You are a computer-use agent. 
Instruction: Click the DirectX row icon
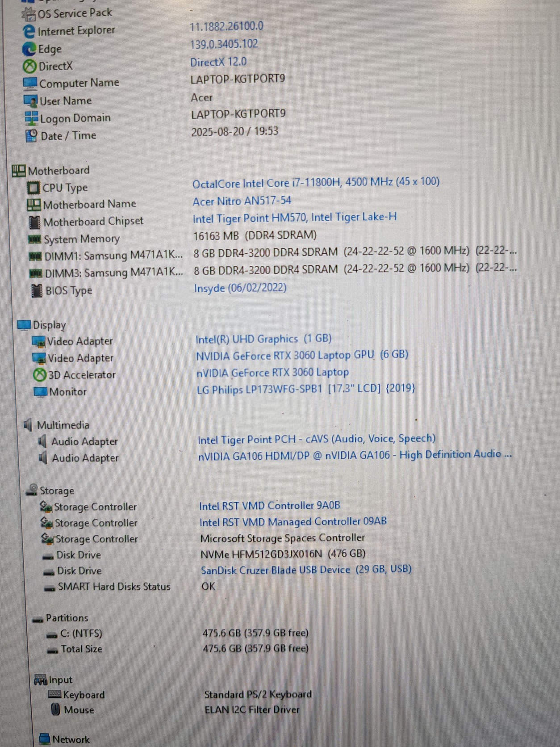pyautogui.click(x=29, y=67)
